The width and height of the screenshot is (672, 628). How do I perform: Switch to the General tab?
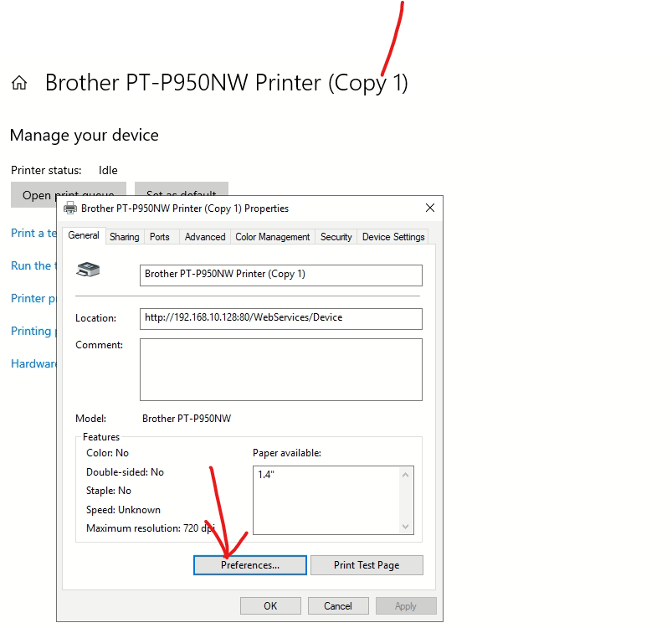click(x=84, y=235)
